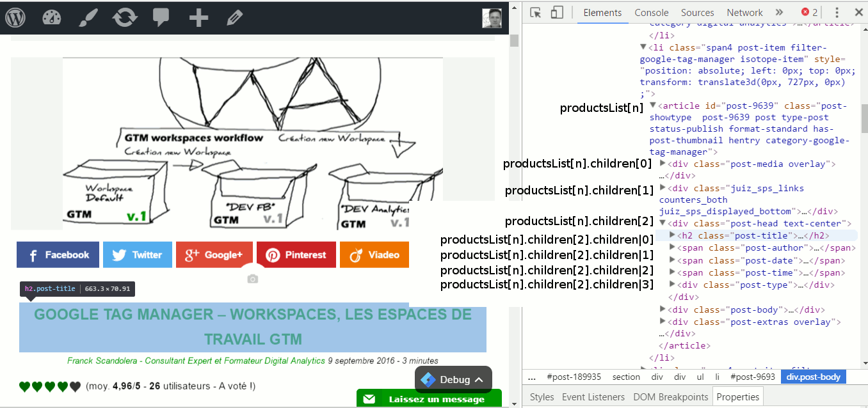The height and width of the screenshot is (408, 868).
Task: Share on Facebook button
Action: click(58, 255)
